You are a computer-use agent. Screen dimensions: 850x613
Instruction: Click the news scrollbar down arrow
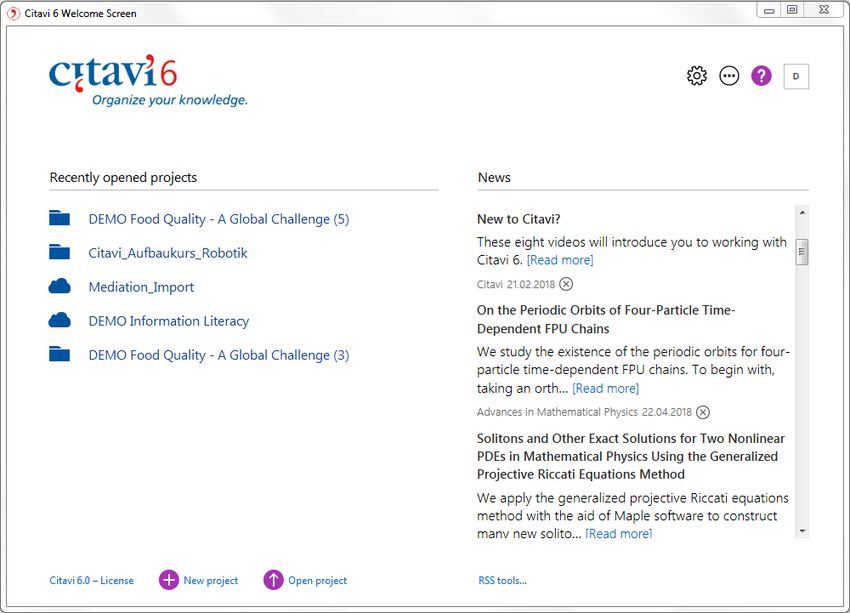pyautogui.click(x=802, y=531)
